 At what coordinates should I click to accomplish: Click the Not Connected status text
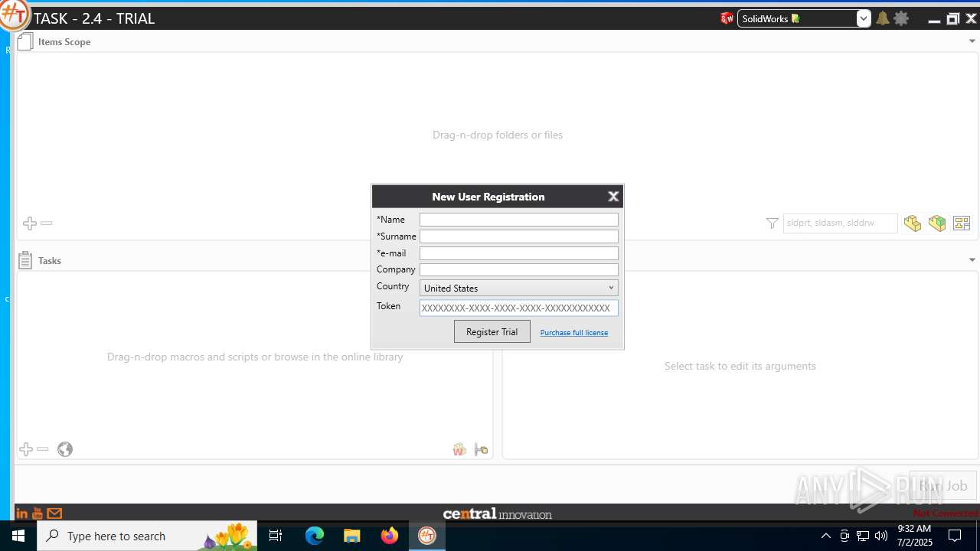pyautogui.click(x=946, y=514)
